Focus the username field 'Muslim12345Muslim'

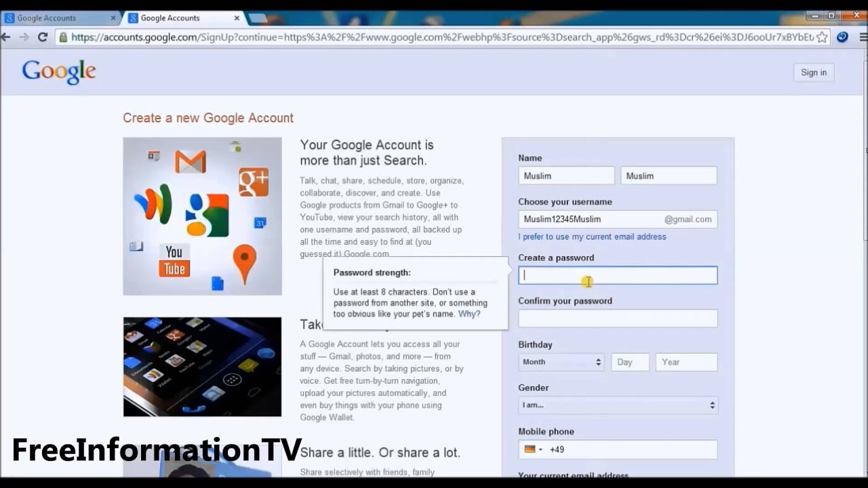[618, 219]
